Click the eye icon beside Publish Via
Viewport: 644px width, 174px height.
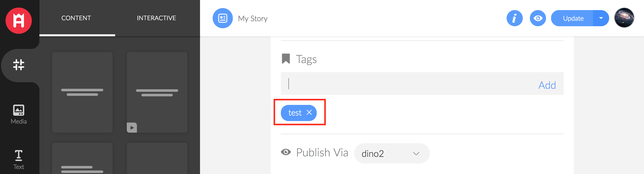click(286, 152)
